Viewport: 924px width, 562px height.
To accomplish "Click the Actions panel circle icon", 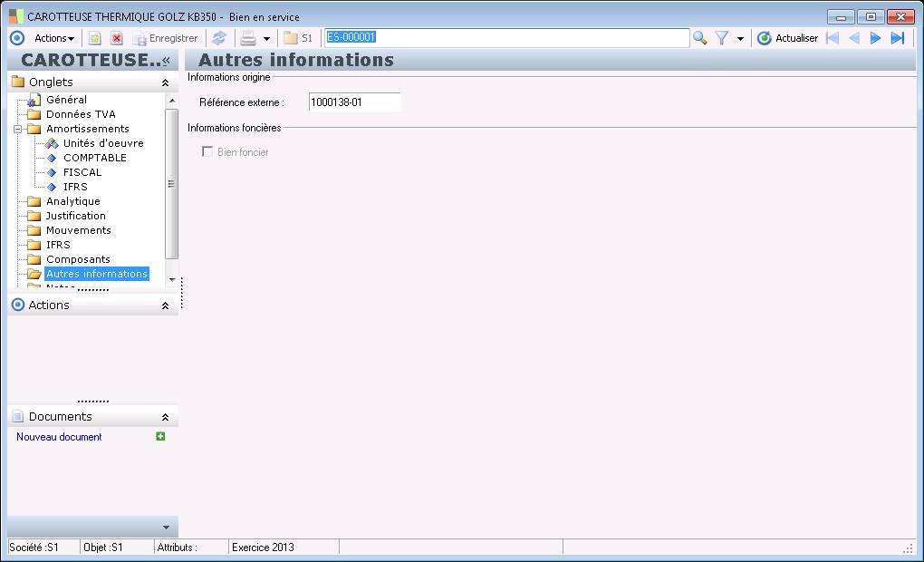I will pos(18,305).
